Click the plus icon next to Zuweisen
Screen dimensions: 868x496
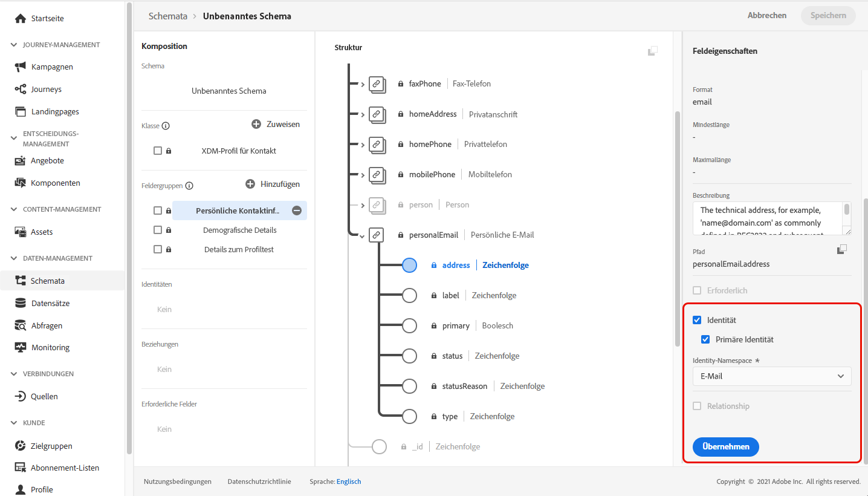click(256, 124)
